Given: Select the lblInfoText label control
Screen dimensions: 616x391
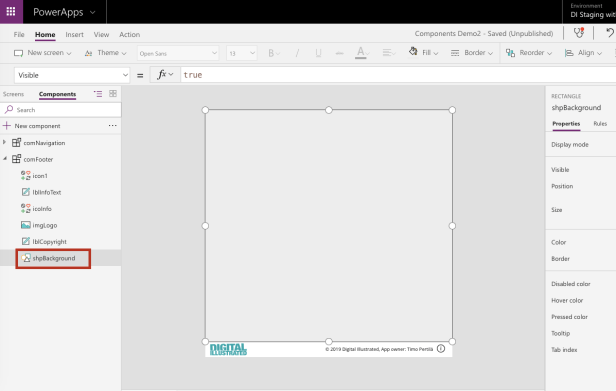Looking at the screenshot, I should click(x=47, y=193).
